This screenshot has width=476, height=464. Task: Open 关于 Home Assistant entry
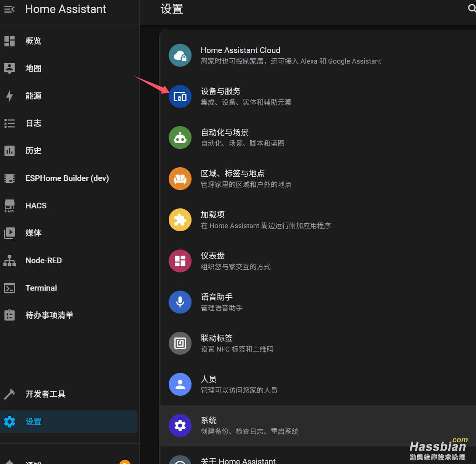coord(318,456)
